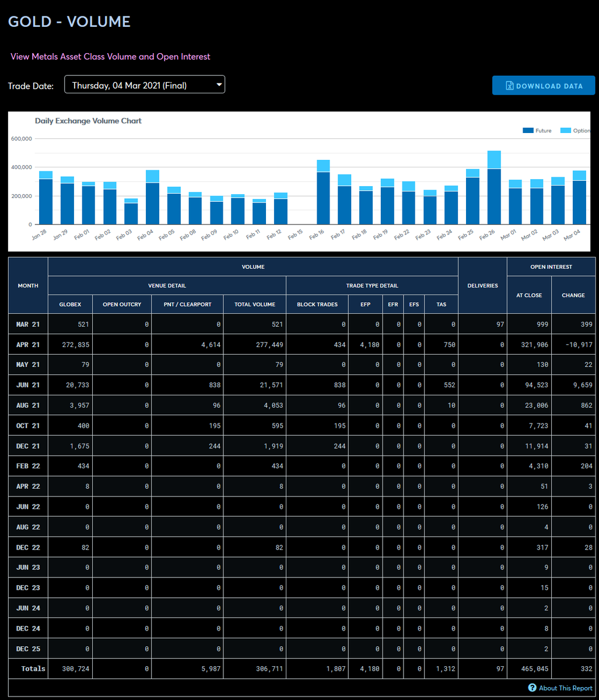Click the DELIVERIES column header

(482, 285)
